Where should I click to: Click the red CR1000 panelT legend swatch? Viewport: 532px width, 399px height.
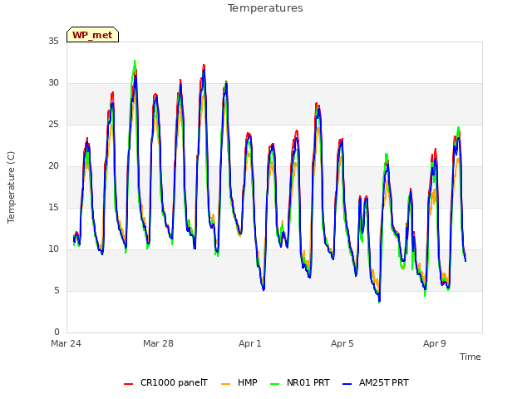click(128, 383)
